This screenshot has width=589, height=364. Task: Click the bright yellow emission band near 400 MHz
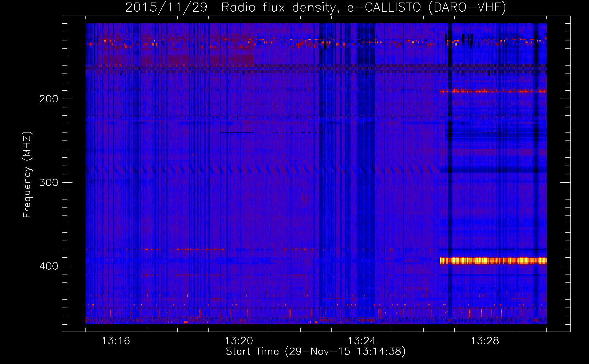[x=493, y=260]
